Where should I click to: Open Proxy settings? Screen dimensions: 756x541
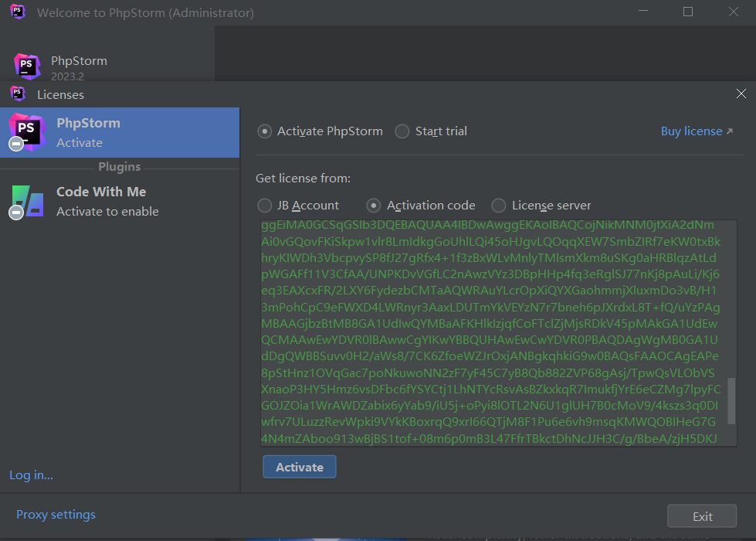56,515
